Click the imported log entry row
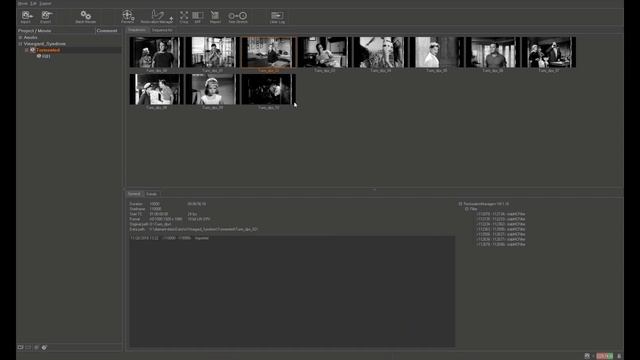 coord(169,238)
